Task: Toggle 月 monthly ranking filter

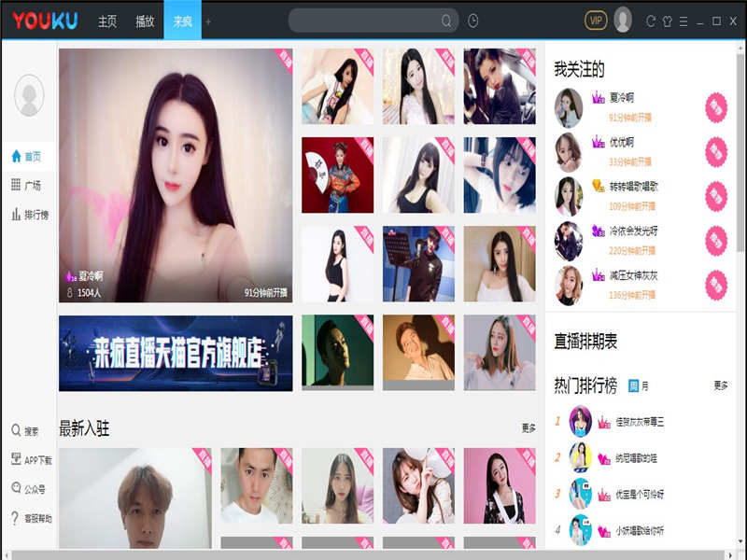Action: [644, 385]
